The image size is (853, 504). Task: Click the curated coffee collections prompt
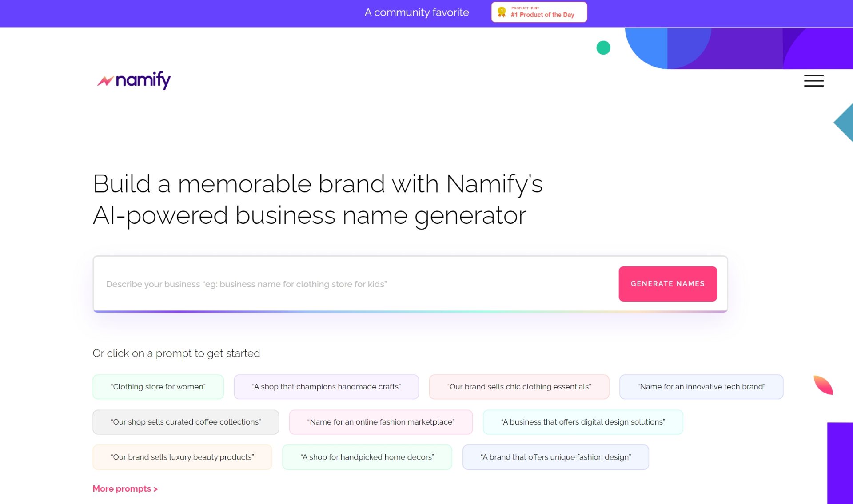[186, 422]
